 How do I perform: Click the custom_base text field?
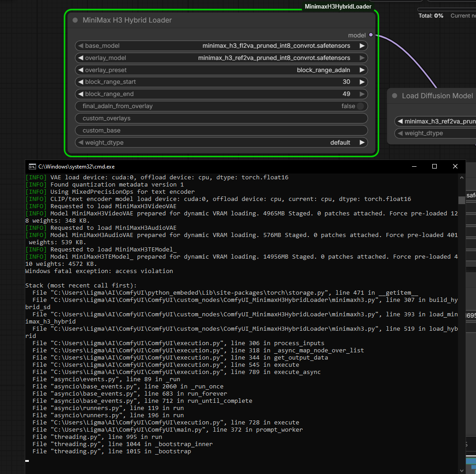pos(221,131)
